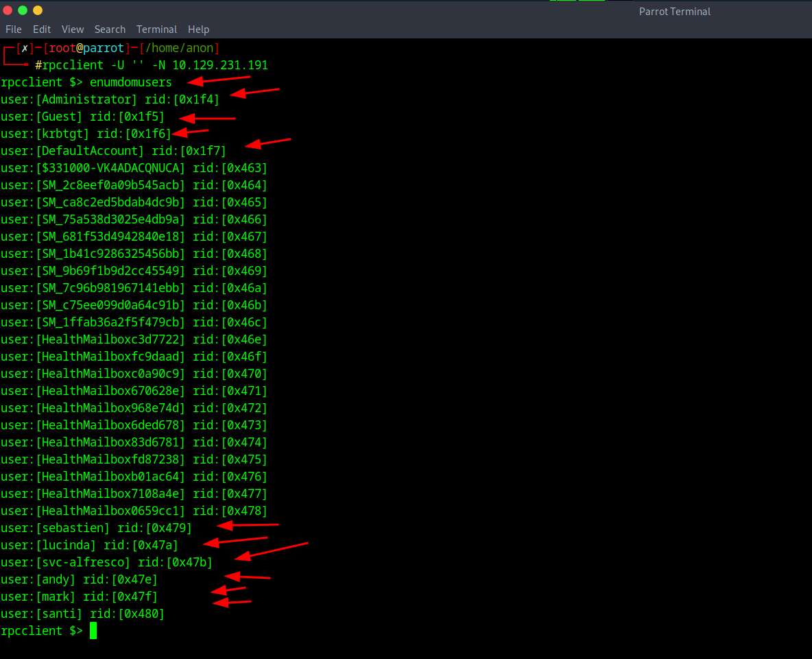Click the santi username on the last output line

(58, 614)
